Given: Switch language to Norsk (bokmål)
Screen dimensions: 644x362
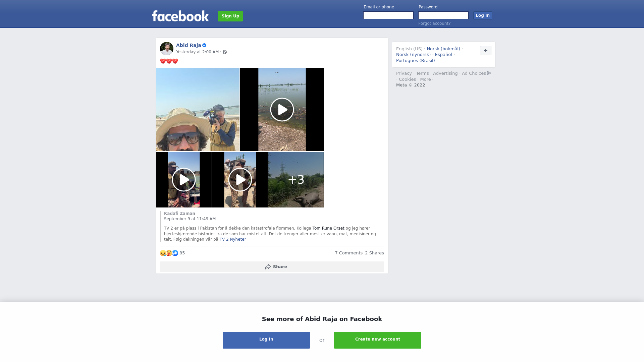Looking at the screenshot, I should 443,49.
